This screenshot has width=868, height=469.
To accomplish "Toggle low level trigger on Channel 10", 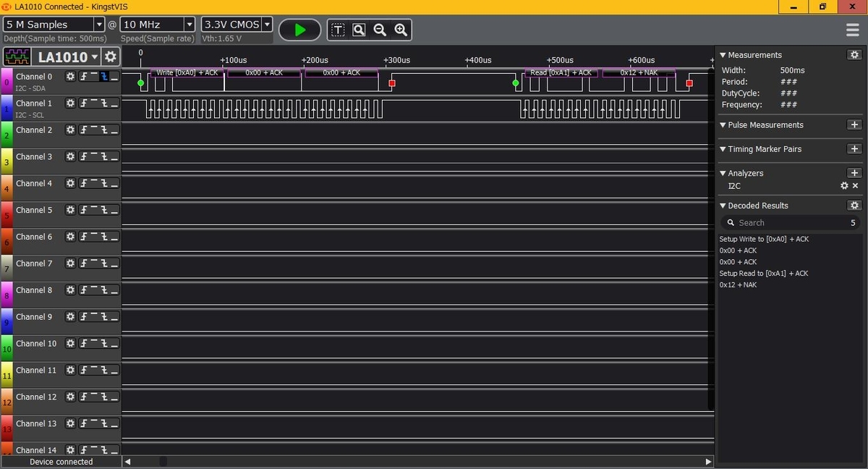I will tap(114, 343).
